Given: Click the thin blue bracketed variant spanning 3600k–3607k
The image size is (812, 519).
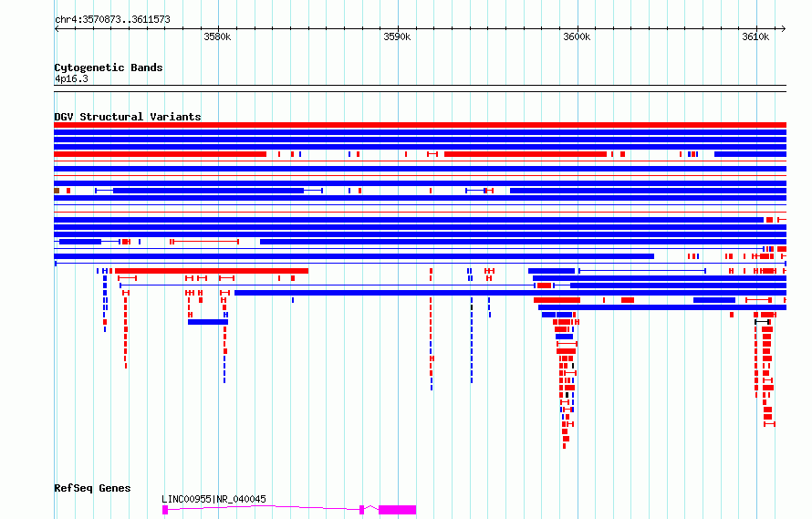Looking at the screenshot, I should pyautogui.click(x=642, y=271).
